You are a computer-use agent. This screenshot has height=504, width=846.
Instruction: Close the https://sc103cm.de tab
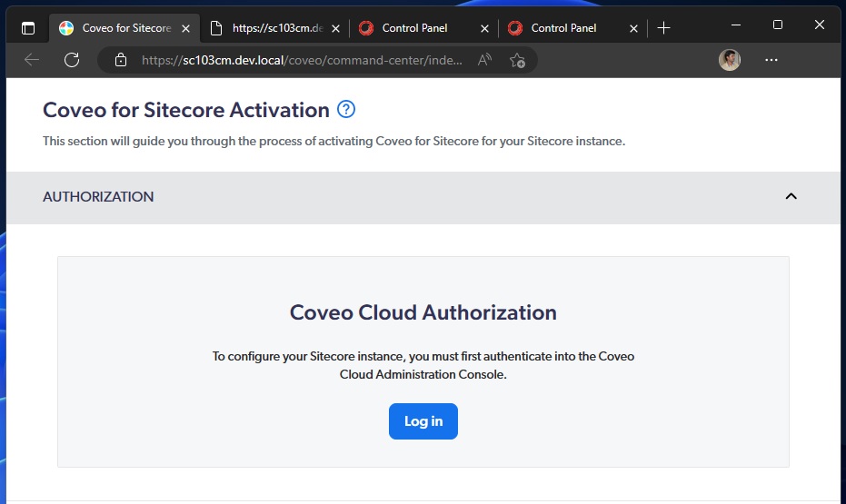(335, 28)
